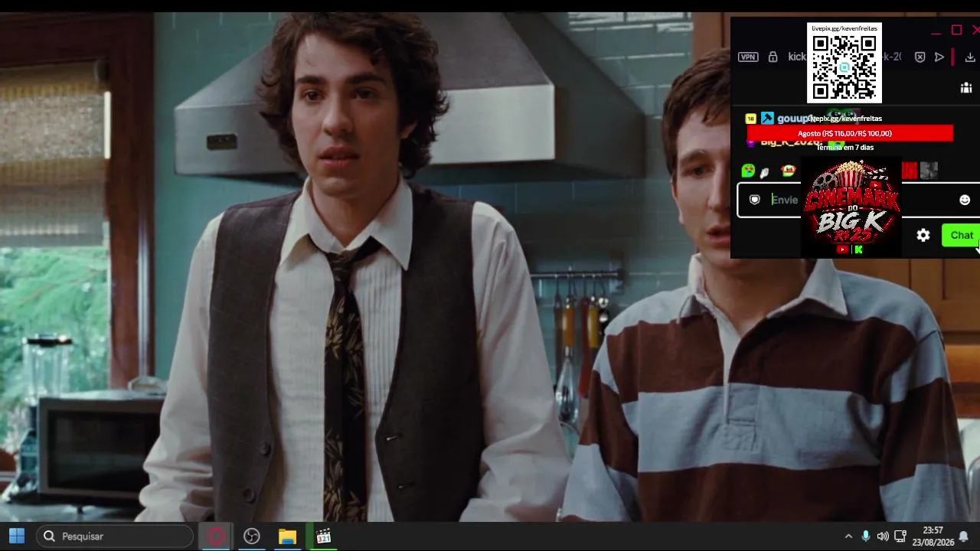980x551 pixels.
Task: Open the Windows Start menu
Action: tap(17, 536)
